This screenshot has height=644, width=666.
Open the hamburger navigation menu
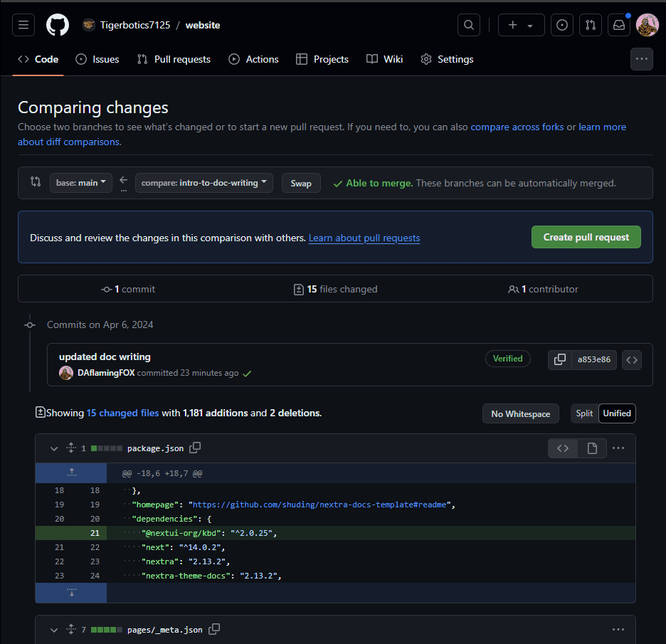tap(23, 25)
